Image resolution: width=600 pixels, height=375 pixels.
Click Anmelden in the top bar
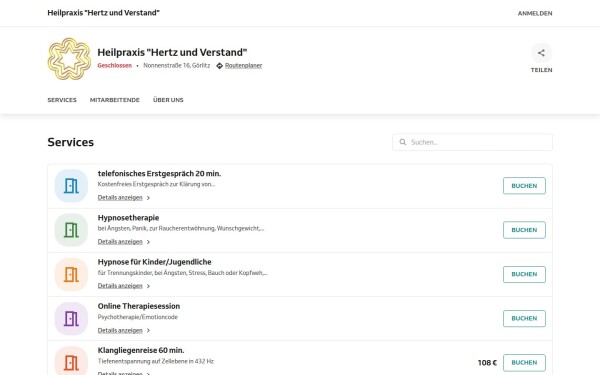[535, 13]
